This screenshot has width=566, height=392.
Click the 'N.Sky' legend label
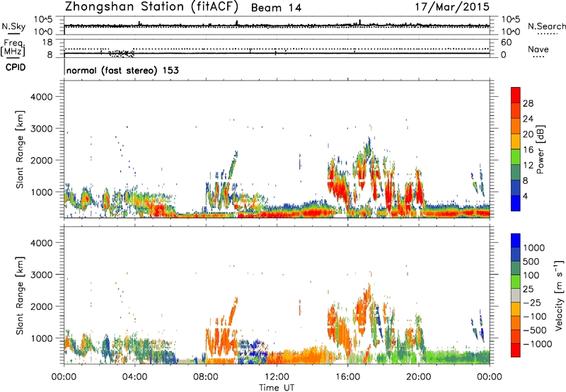point(13,26)
